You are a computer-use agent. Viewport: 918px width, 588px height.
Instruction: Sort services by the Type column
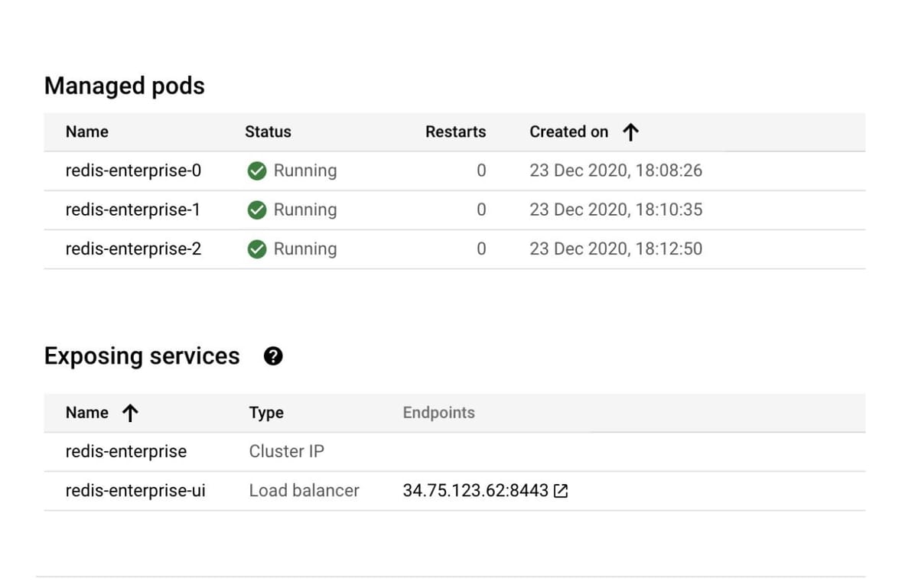pyautogui.click(x=265, y=413)
